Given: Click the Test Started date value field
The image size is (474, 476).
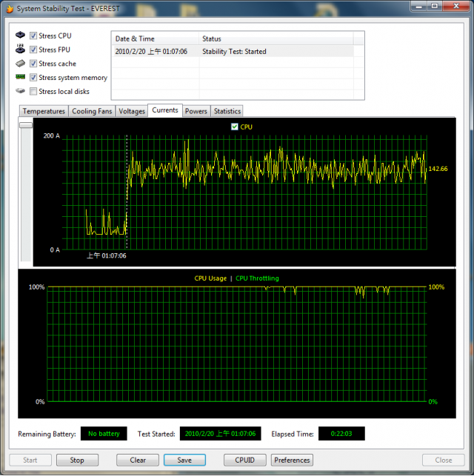Looking at the screenshot, I should 221,434.
